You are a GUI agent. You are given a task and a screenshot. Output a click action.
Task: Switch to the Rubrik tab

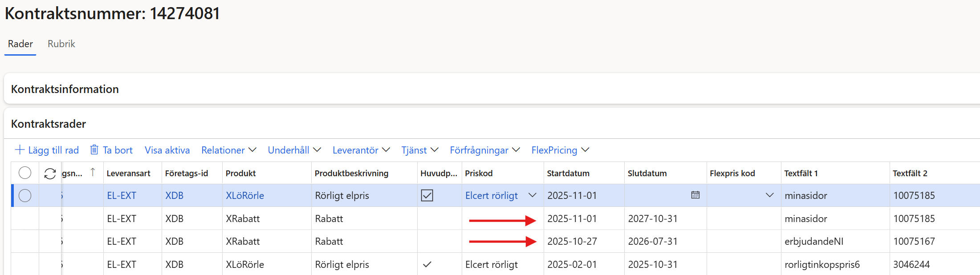61,44
